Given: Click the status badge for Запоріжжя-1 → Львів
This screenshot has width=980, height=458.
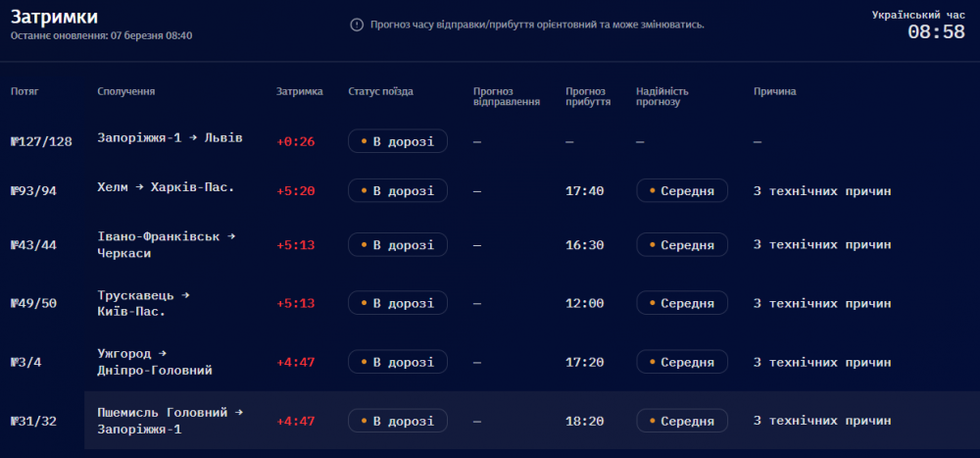Looking at the screenshot, I should 398,141.
